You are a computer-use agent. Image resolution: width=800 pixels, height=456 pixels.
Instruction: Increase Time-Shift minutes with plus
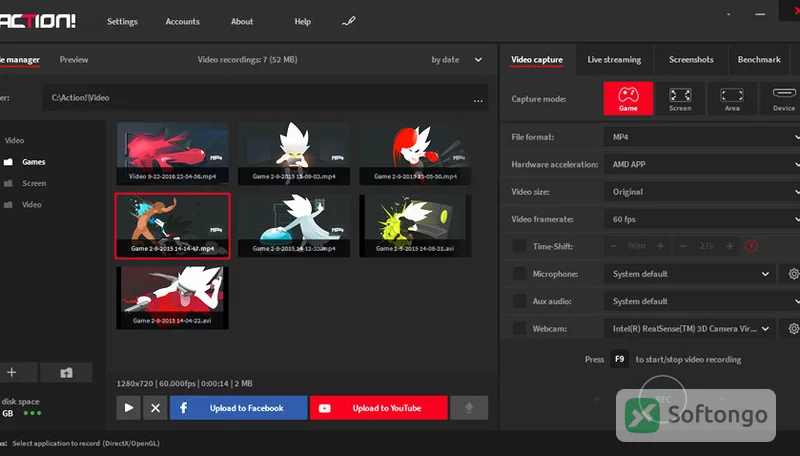pyautogui.click(x=660, y=246)
